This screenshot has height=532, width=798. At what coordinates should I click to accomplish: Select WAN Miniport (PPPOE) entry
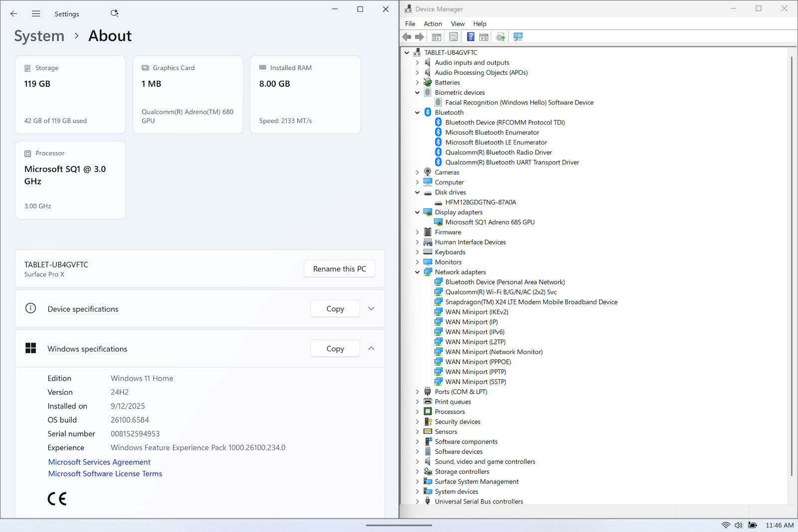[478, 361]
